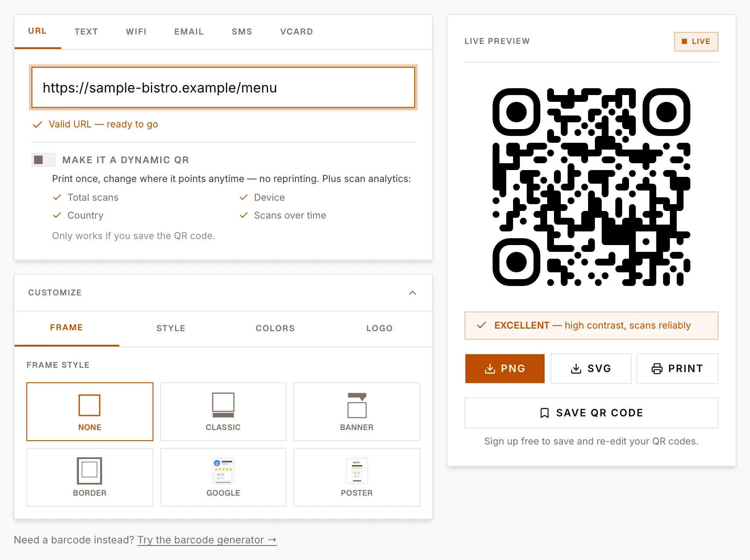Image resolution: width=750 pixels, height=560 pixels.
Task: Collapse the CUSTOMIZE section chevron
Action: 412,293
